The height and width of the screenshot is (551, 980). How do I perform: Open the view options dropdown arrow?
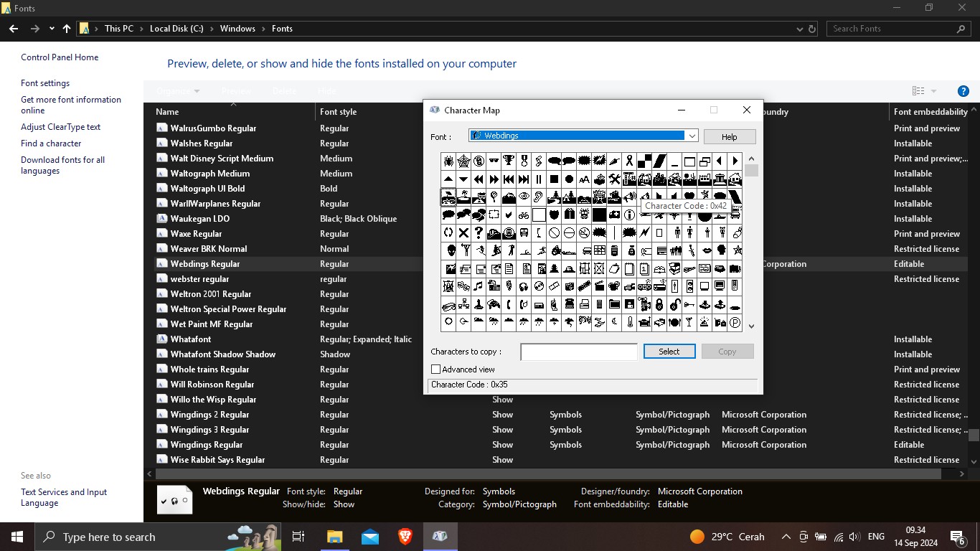coord(933,91)
